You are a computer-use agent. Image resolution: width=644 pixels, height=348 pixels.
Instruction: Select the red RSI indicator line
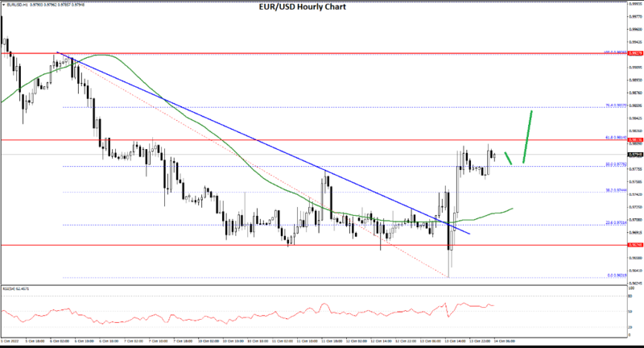[246, 314]
